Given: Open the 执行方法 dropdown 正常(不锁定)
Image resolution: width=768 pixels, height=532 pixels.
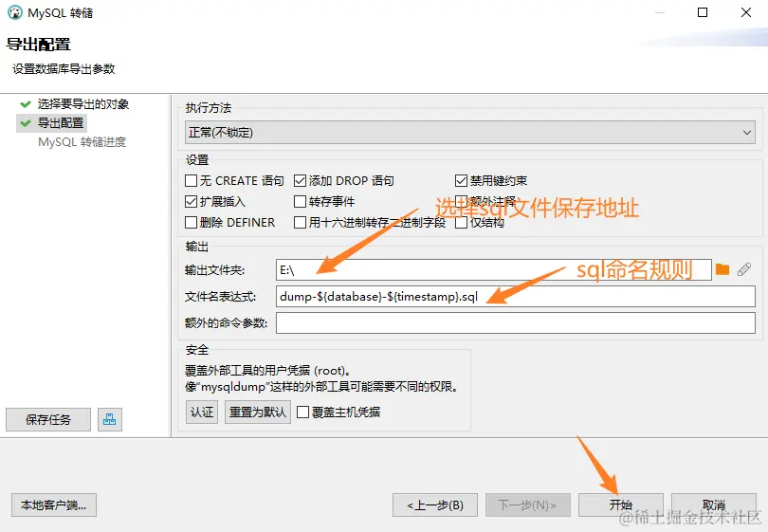Looking at the screenshot, I should point(470,132).
